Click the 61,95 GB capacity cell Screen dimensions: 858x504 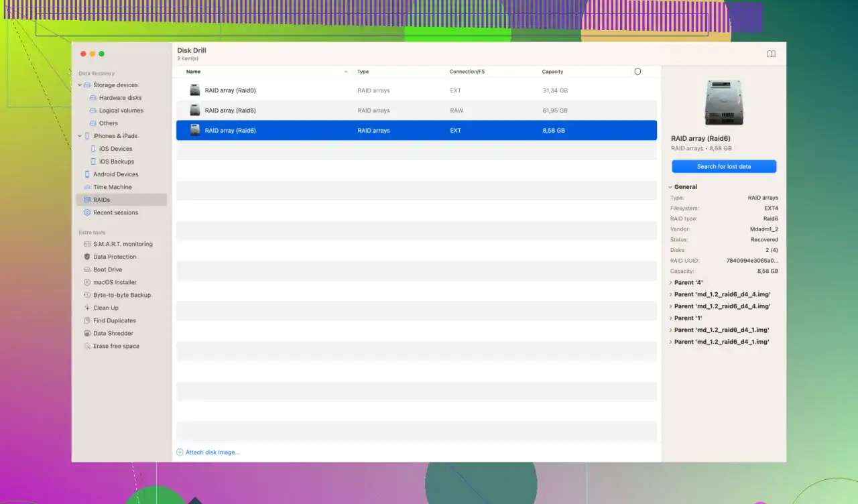click(x=555, y=111)
